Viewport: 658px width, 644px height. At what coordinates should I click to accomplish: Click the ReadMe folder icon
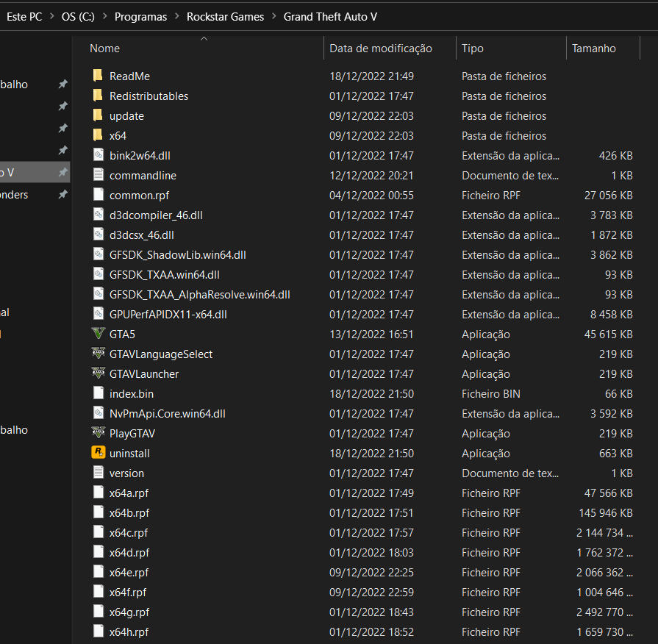coord(98,76)
